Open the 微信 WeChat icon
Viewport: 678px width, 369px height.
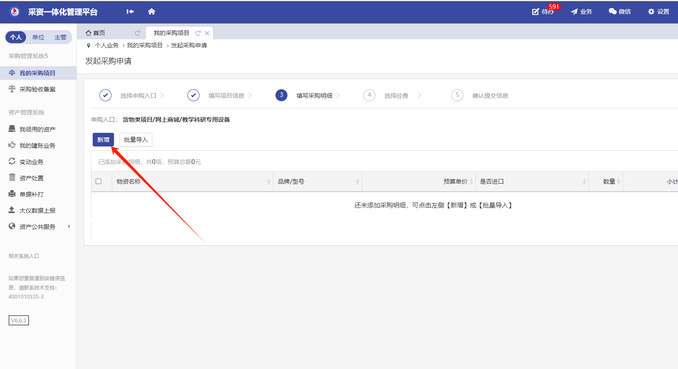coord(612,12)
